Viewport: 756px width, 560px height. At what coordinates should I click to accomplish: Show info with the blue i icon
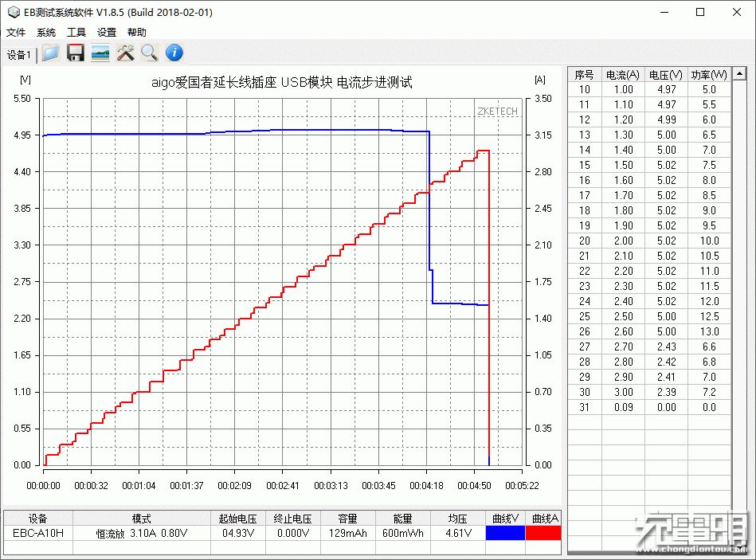174,53
